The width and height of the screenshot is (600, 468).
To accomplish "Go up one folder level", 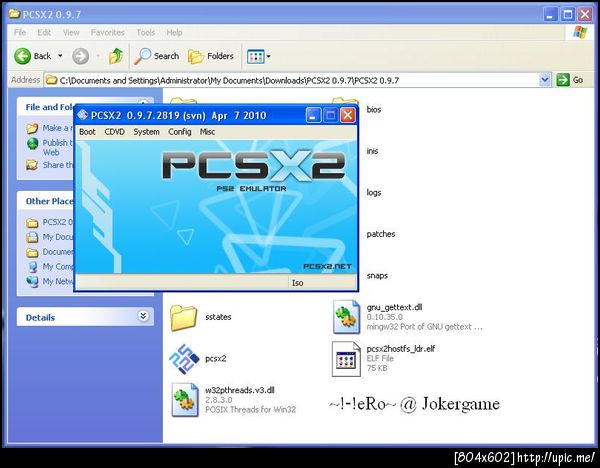I will (x=116, y=56).
